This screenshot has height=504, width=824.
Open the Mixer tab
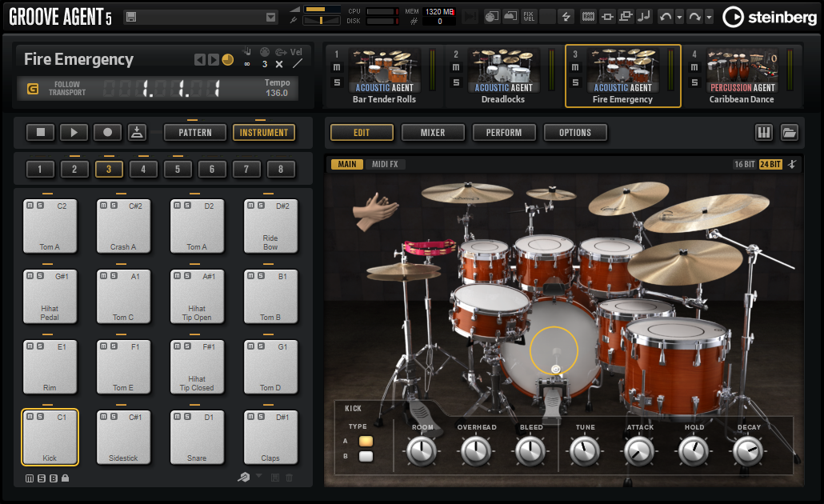[x=433, y=133]
